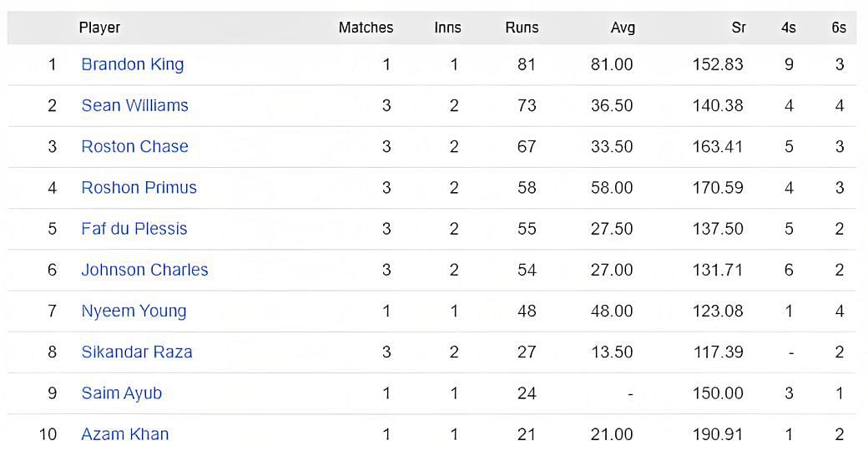Select the Sikandar Raza link
The height and width of the screenshot is (451, 868).
click(137, 352)
